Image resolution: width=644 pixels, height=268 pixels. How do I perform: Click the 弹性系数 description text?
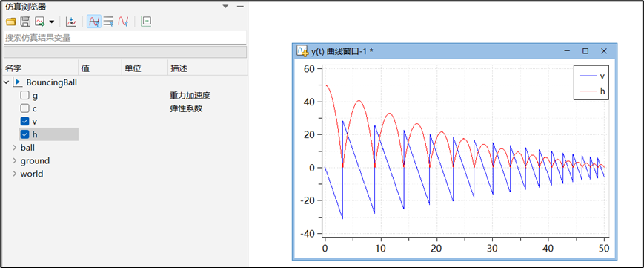point(186,108)
